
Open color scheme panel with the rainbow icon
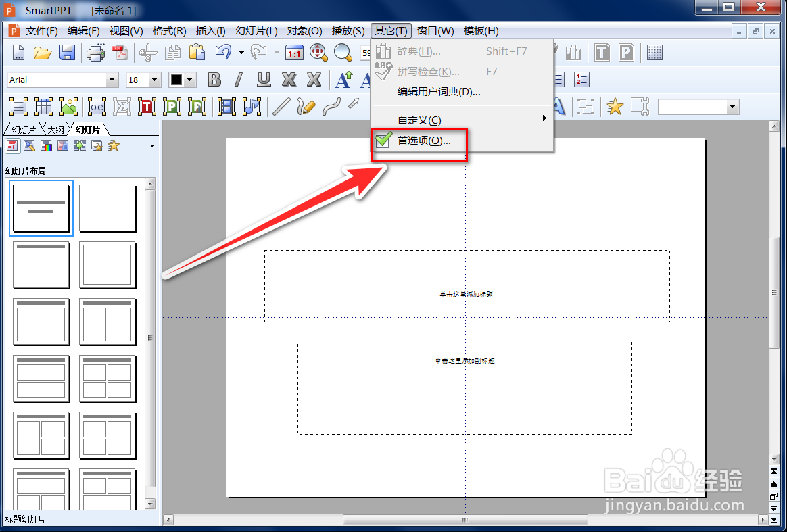tap(46, 146)
